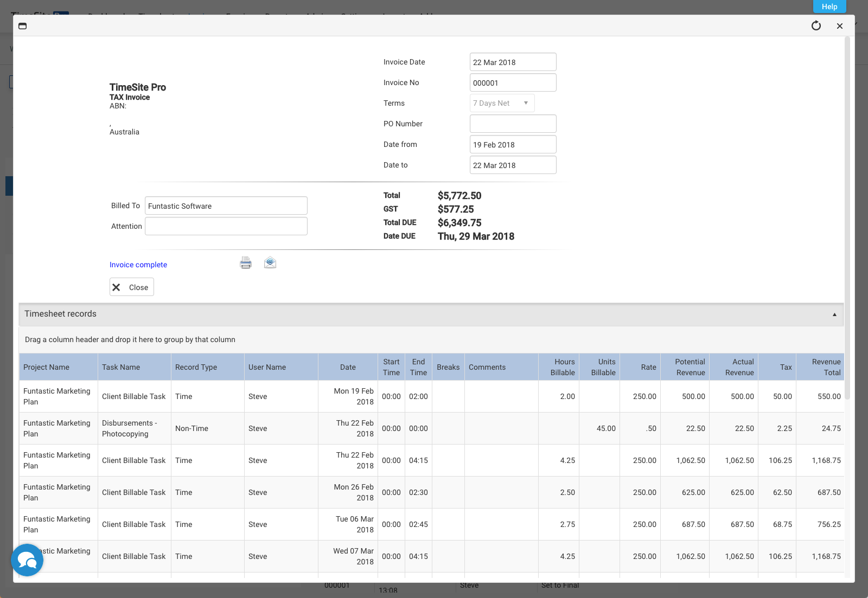The height and width of the screenshot is (598, 868).
Task: Click the Date to field
Action: (x=513, y=165)
